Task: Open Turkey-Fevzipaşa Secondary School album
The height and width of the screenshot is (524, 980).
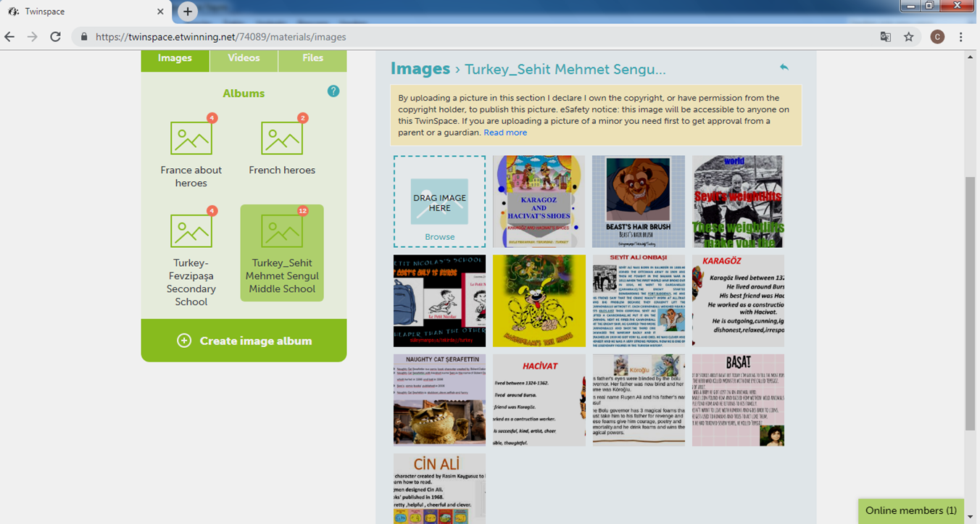Action: click(x=191, y=257)
